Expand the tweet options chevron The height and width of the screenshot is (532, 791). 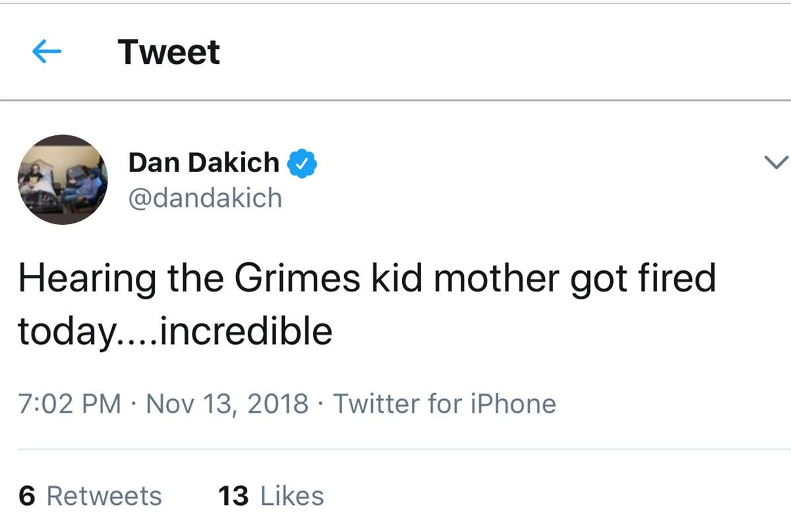775,162
